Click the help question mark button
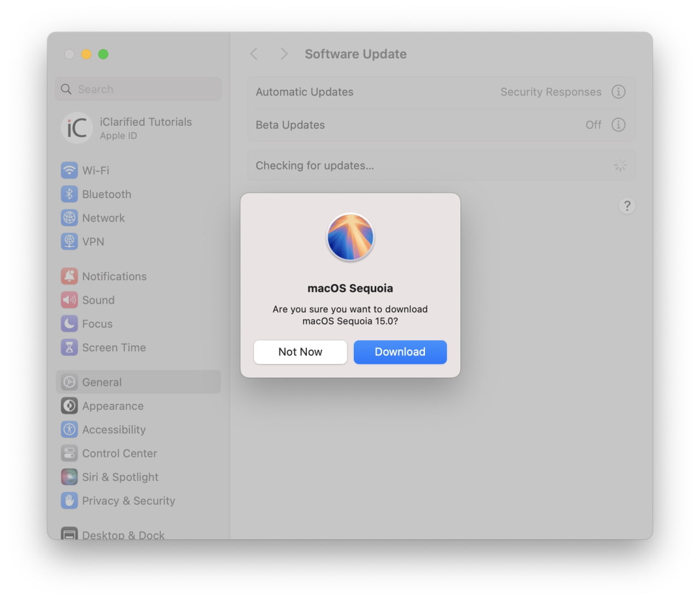The image size is (700, 602). tap(627, 206)
